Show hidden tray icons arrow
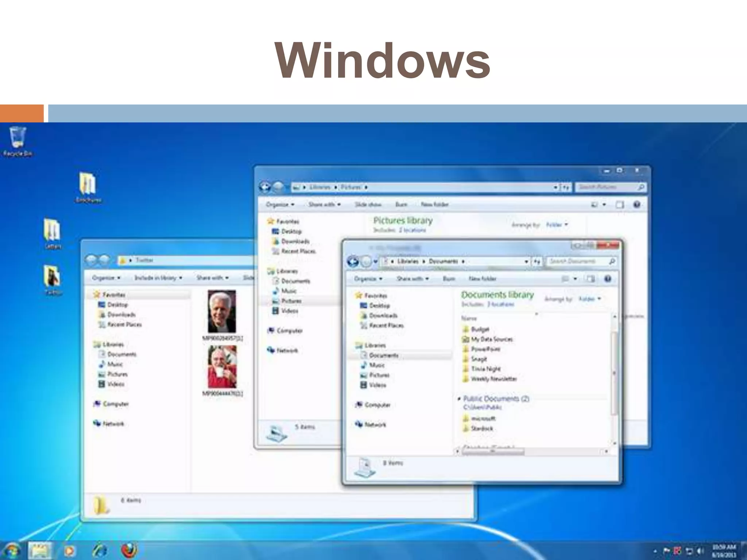The height and width of the screenshot is (560, 747). [655, 551]
